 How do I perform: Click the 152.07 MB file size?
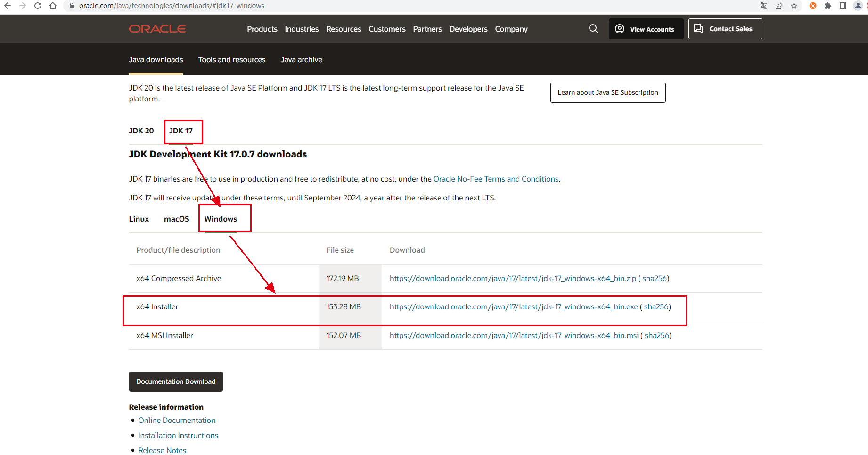click(344, 335)
